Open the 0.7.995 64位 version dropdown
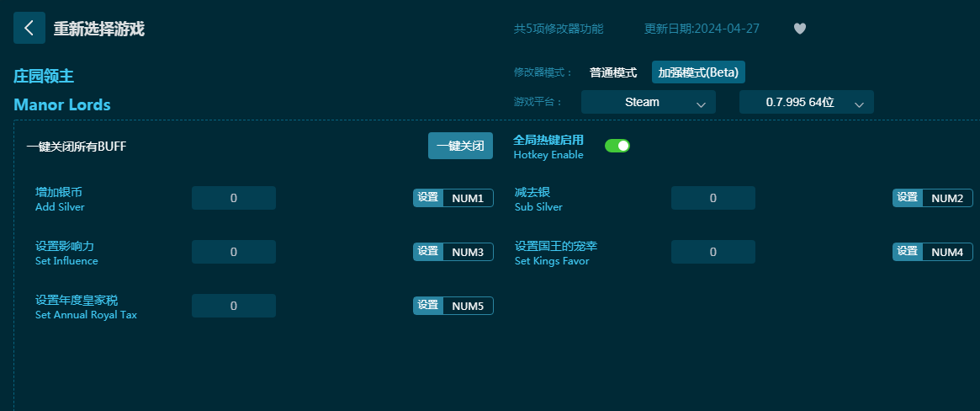980x411 pixels. 806,102
